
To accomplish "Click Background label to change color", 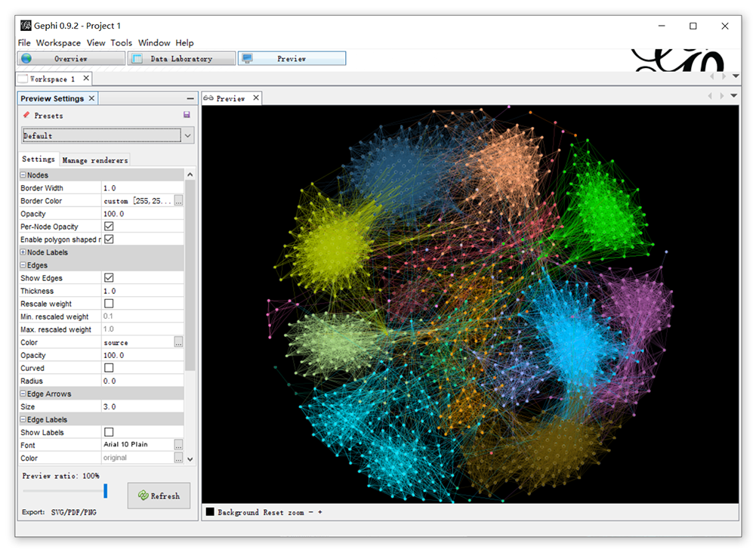I will (x=238, y=512).
